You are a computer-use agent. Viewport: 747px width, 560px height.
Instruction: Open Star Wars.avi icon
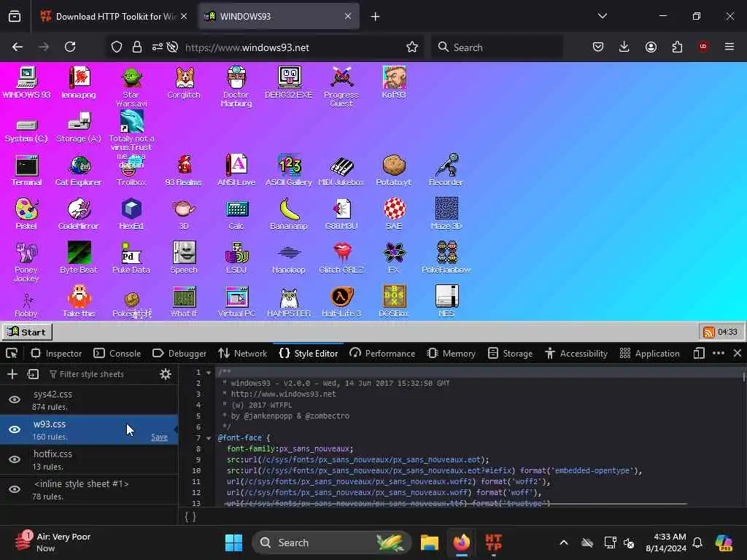(x=131, y=86)
